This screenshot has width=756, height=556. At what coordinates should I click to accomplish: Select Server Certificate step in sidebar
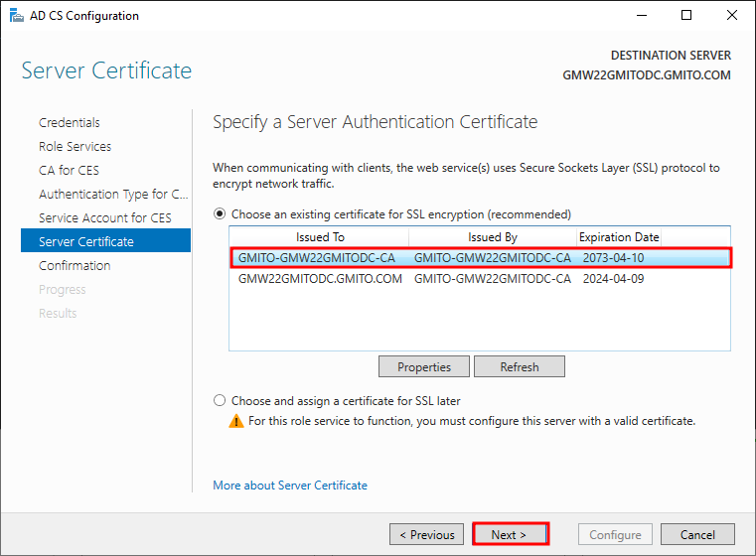[105, 240]
